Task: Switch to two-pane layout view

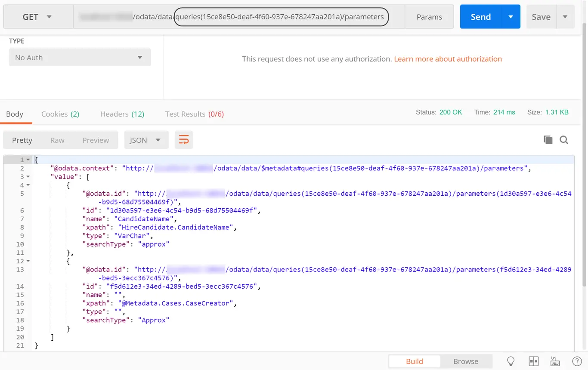Action: [534, 361]
